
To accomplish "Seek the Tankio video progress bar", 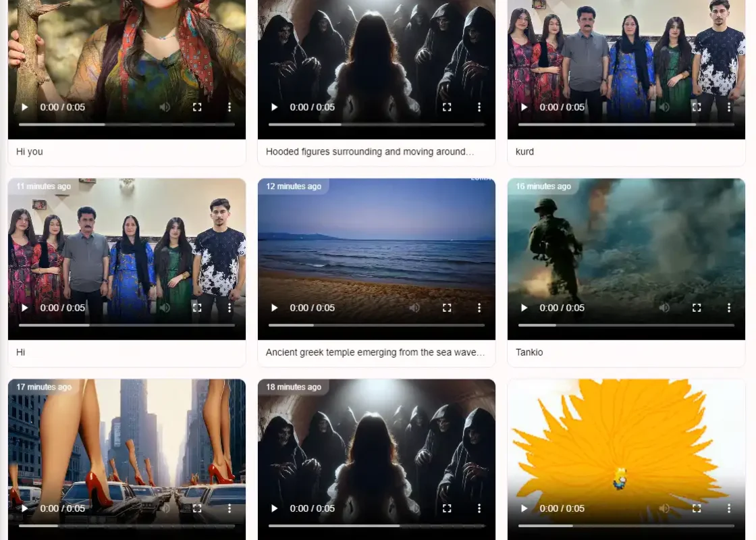I will coord(626,325).
